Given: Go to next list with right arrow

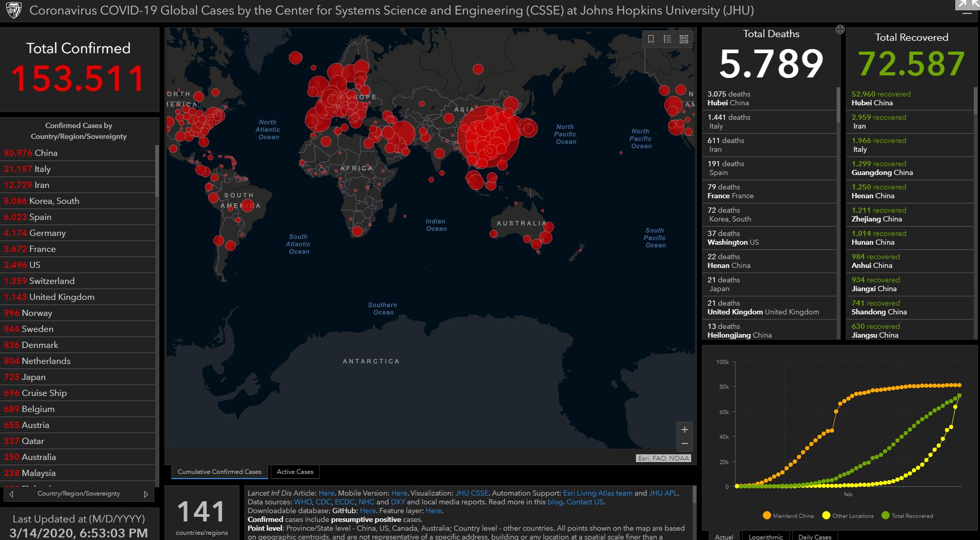Looking at the screenshot, I should coord(146,494).
